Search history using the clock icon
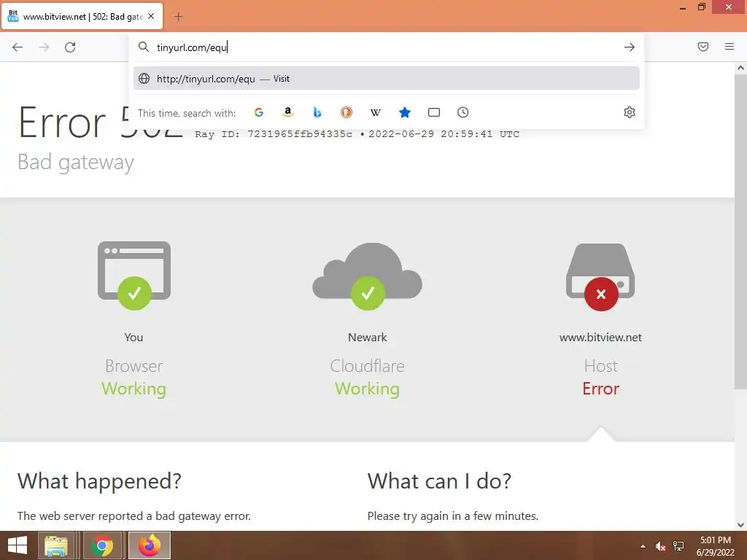 463,112
